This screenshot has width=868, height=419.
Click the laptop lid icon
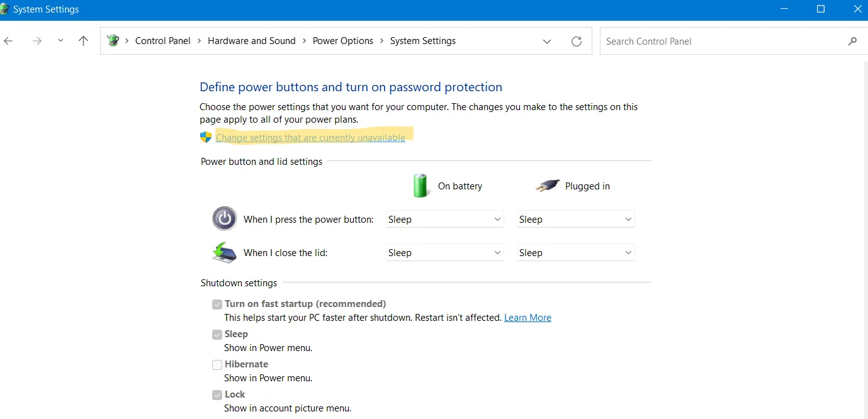(x=224, y=252)
